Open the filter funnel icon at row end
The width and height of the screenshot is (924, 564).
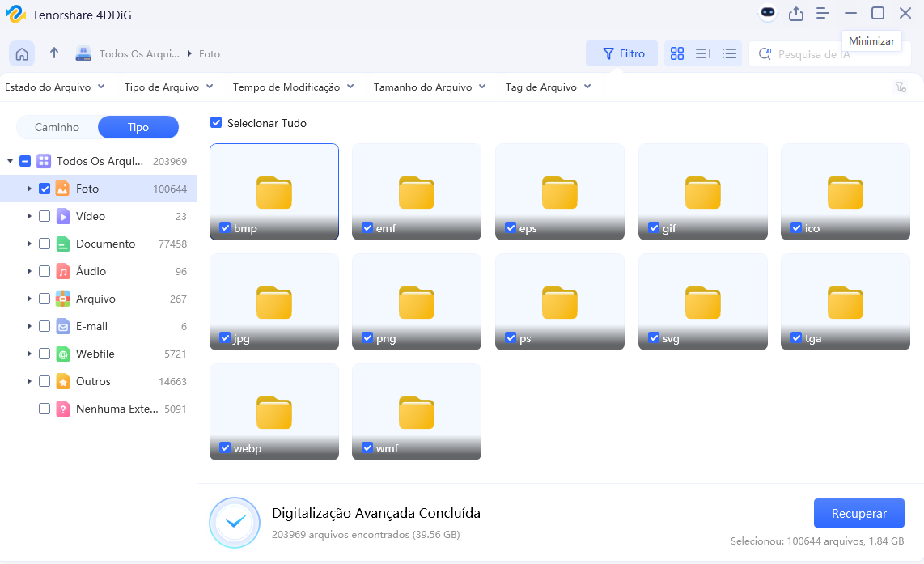[901, 87]
